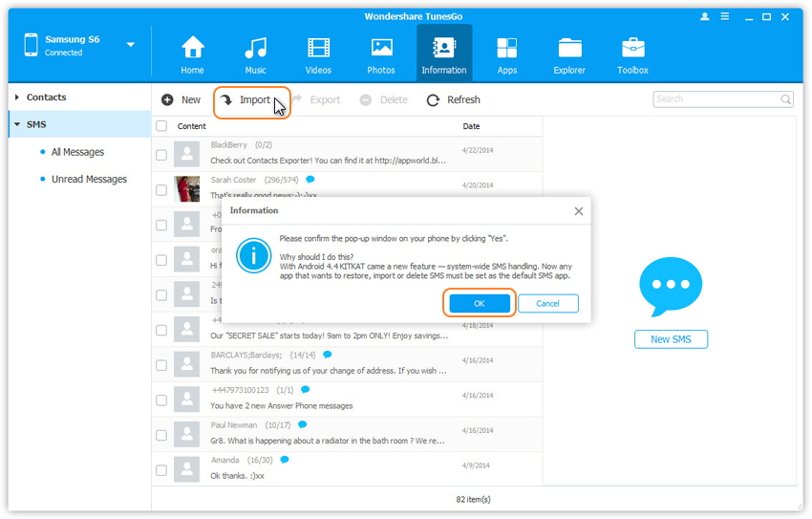Select Unread Messages in the sidebar
The image size is (812, 519).
click(x=88, y=180)
